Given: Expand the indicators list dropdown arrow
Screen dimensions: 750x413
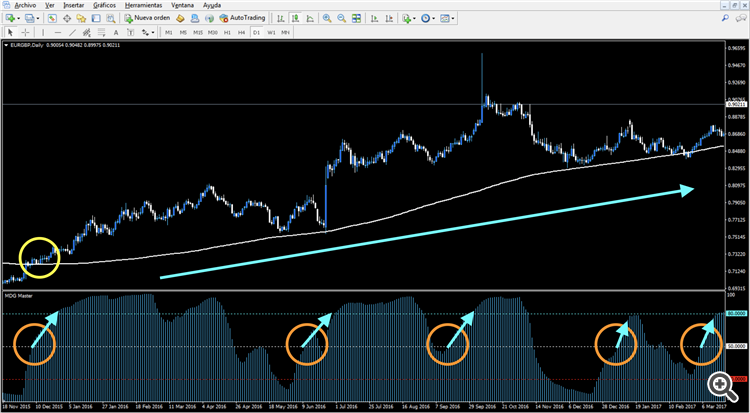Looking at the screenshot, I should pos(414,18).
